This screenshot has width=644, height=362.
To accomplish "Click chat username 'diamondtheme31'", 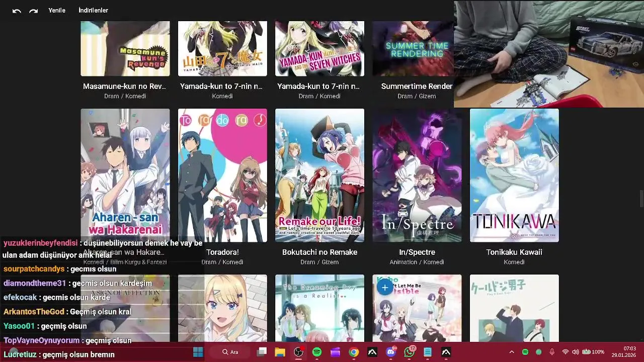I will (35, 284).
